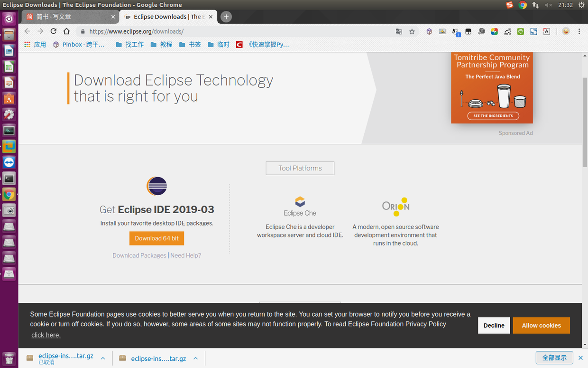Screen dimensions: 588x368
Task: Open the 书签 bookmark folder
Action: click(x=190, y=45)
